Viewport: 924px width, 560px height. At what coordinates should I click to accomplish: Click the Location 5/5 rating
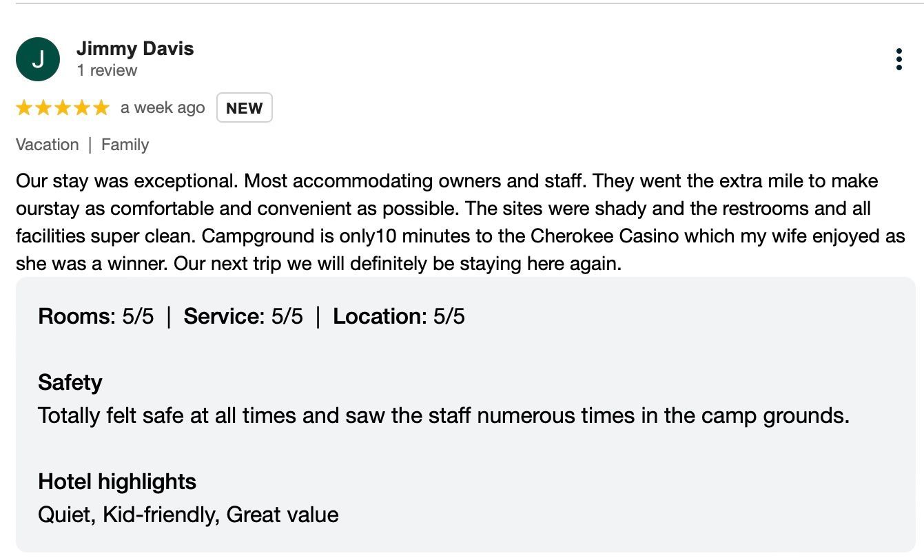coord(398,316)
